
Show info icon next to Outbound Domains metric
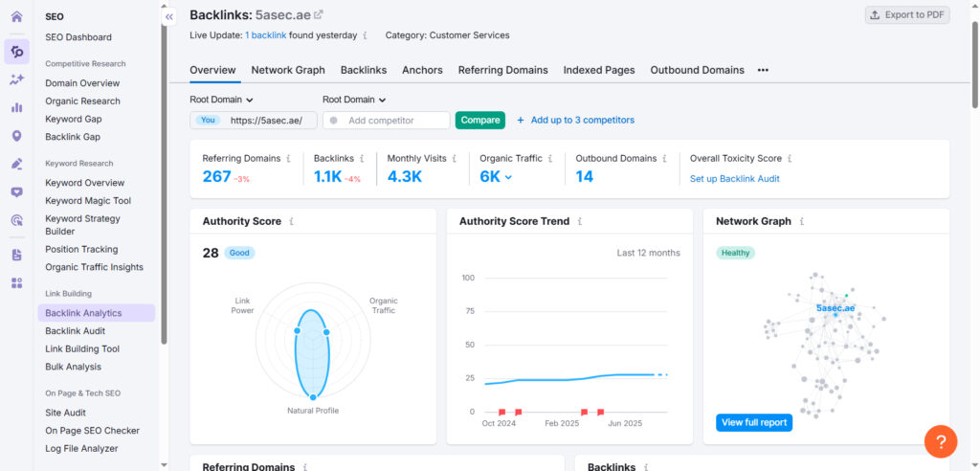[x=664, y=159]
